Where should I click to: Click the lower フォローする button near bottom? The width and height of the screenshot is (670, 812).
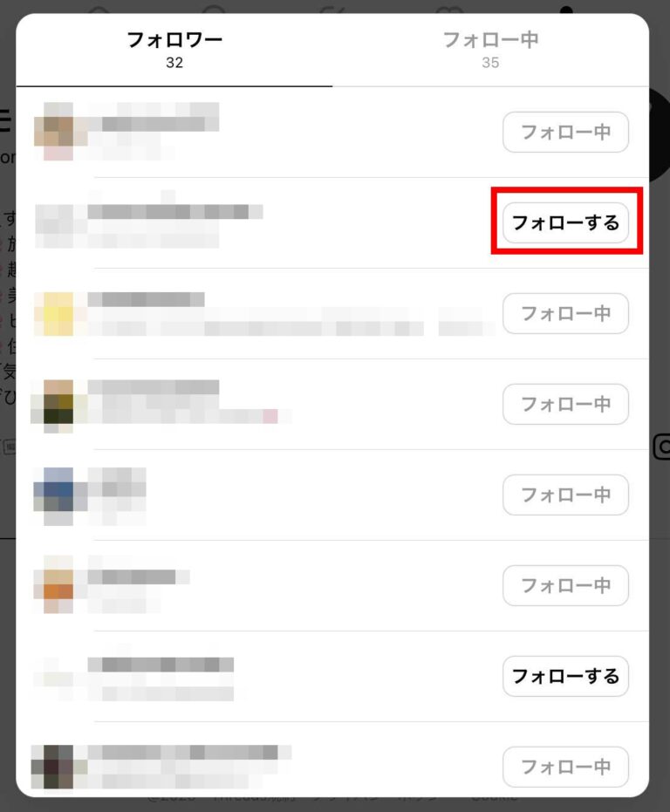click(x=565, y=676)
